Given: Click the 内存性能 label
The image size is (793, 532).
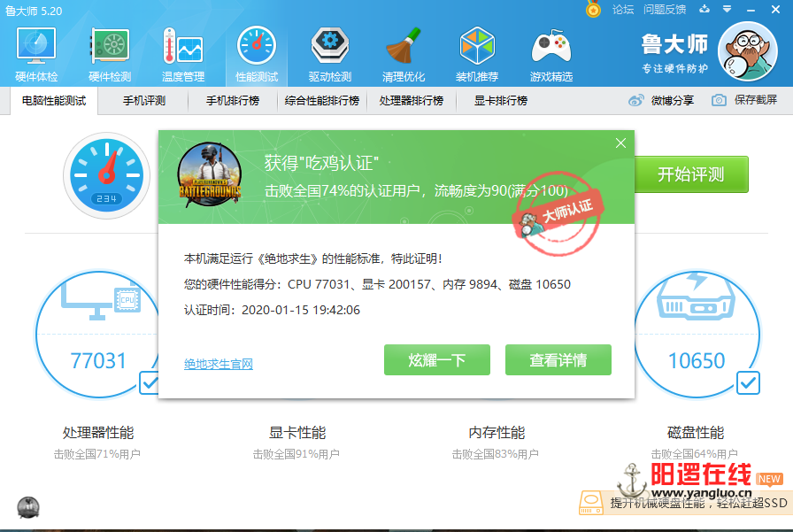Looking at the screenshot, I should pos(497,432).
